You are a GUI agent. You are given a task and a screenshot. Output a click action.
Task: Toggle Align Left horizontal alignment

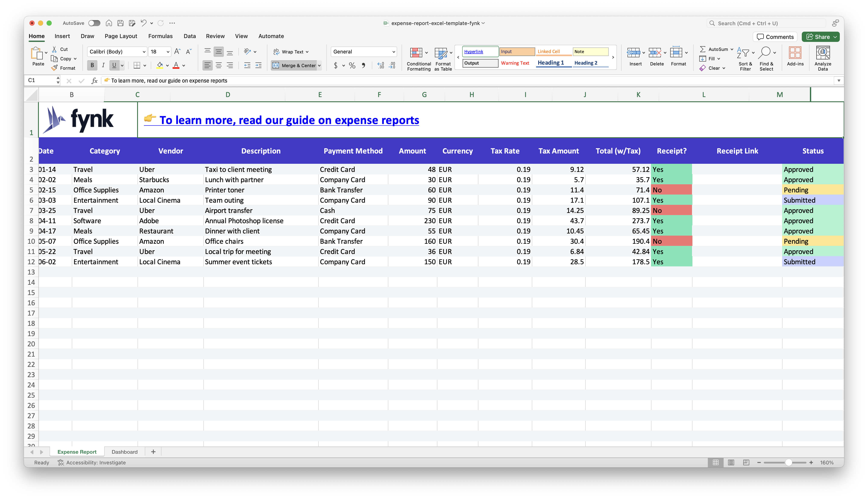pos(207,65)
